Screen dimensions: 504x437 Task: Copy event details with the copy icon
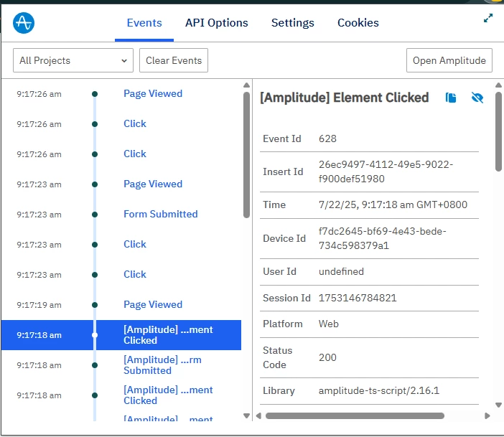point(451,98)
